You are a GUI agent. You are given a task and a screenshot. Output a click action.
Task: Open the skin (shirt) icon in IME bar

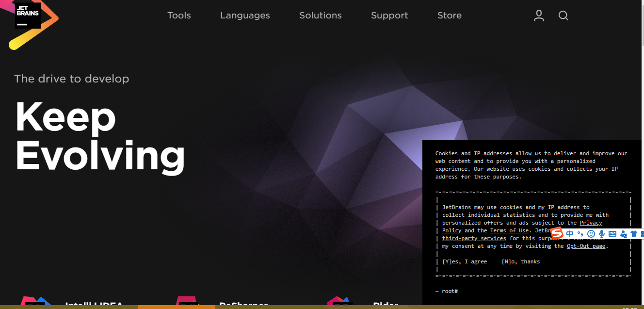point(633,234)
